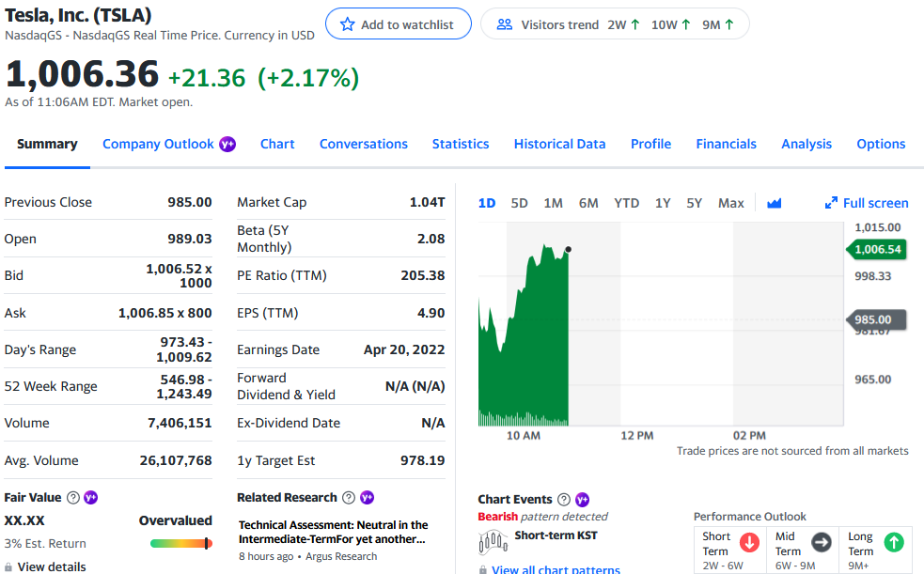This screenshot has height=574, width=924.
Task: Click the lock icon beside View details
Action: click(8, 567)
